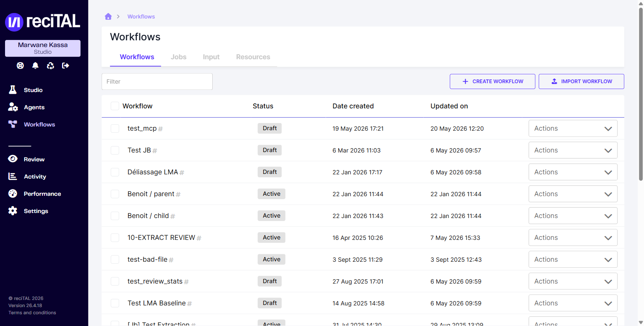Open the Terms and conditions link
The image size is (644, 326).
pyautogui.click(x=32, y=313)
